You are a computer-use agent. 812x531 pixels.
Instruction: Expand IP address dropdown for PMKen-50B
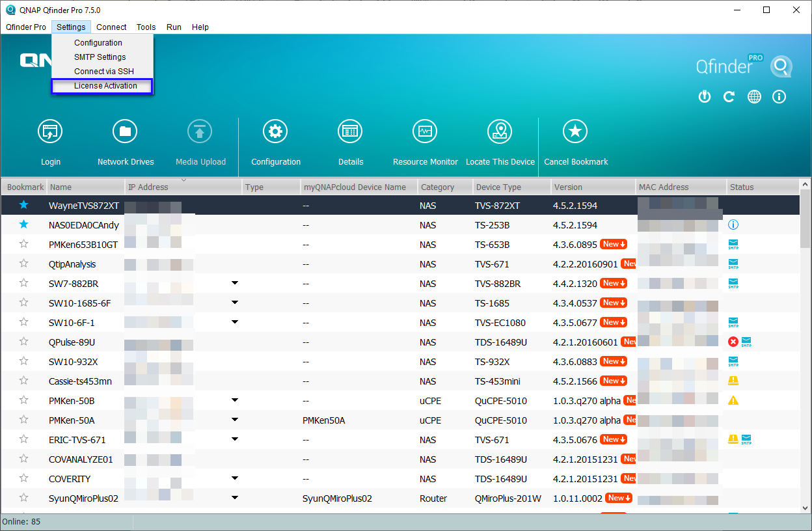(x=235, y=400)
